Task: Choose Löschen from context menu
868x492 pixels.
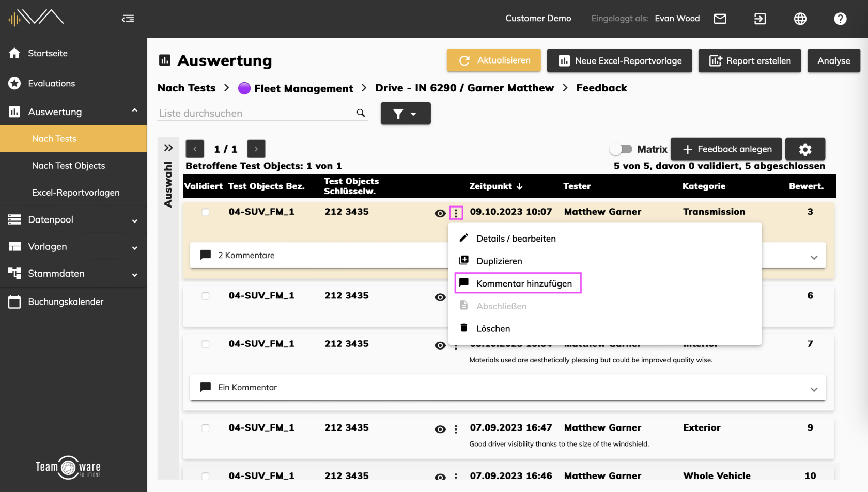Action: [605, 328]
